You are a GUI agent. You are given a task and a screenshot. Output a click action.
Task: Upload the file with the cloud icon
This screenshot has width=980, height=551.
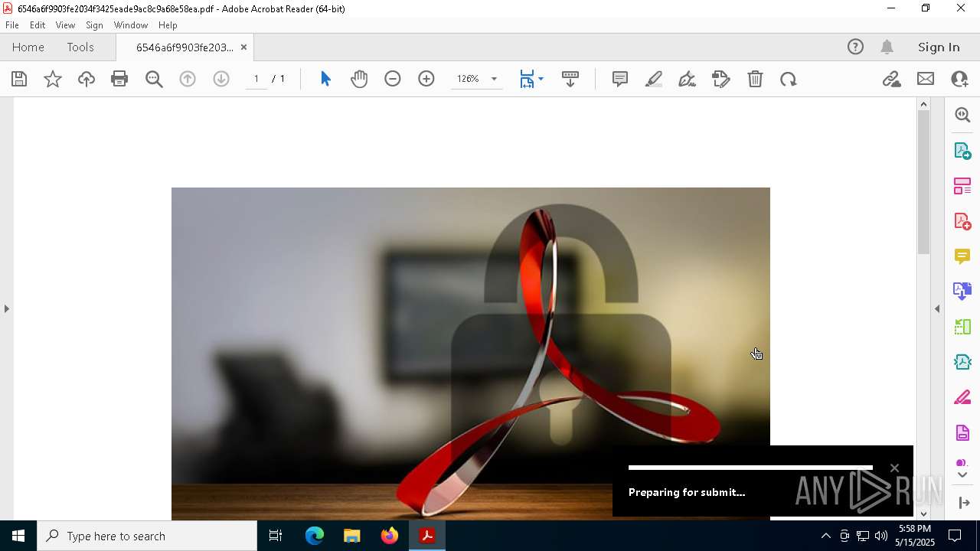[x=87, y=79]
